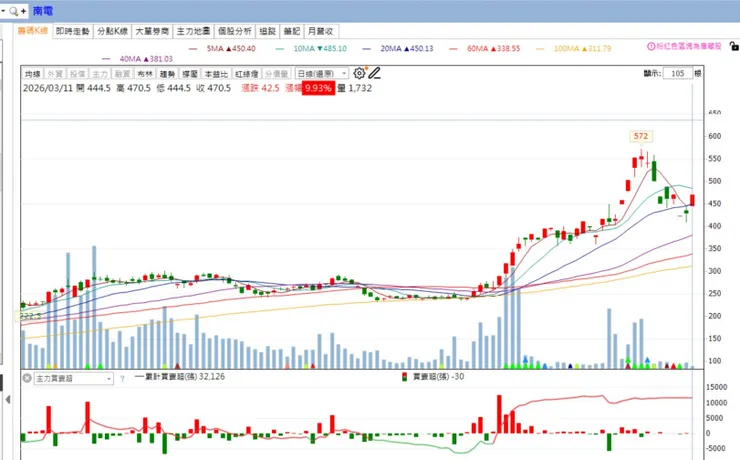This screenshot has width=740, height=460.
Task: Click the 量 1,732 volume value
Action: pyautogui.click(x=354, y=88)
